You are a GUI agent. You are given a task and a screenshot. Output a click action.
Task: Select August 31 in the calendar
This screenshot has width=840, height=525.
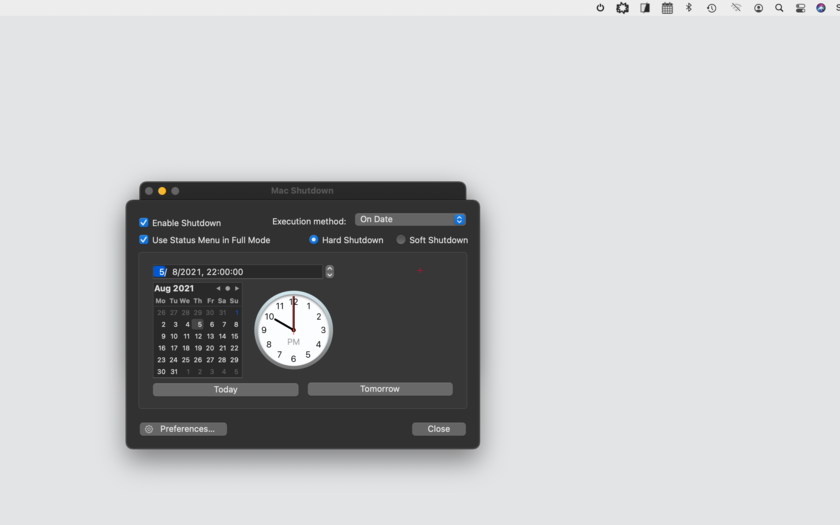coord(174,372)
